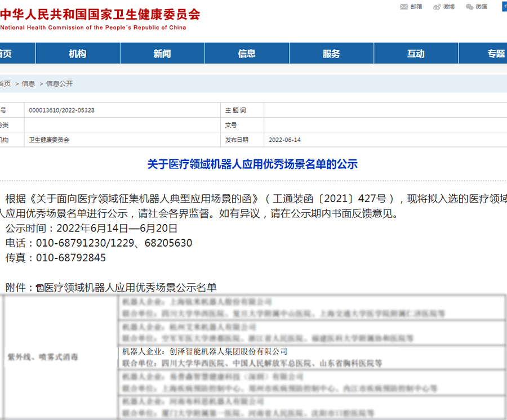Navigate to the 信息公开 breadcrumb link
Image resolution: width=507 pixels, height=420 pixels.
59,84
